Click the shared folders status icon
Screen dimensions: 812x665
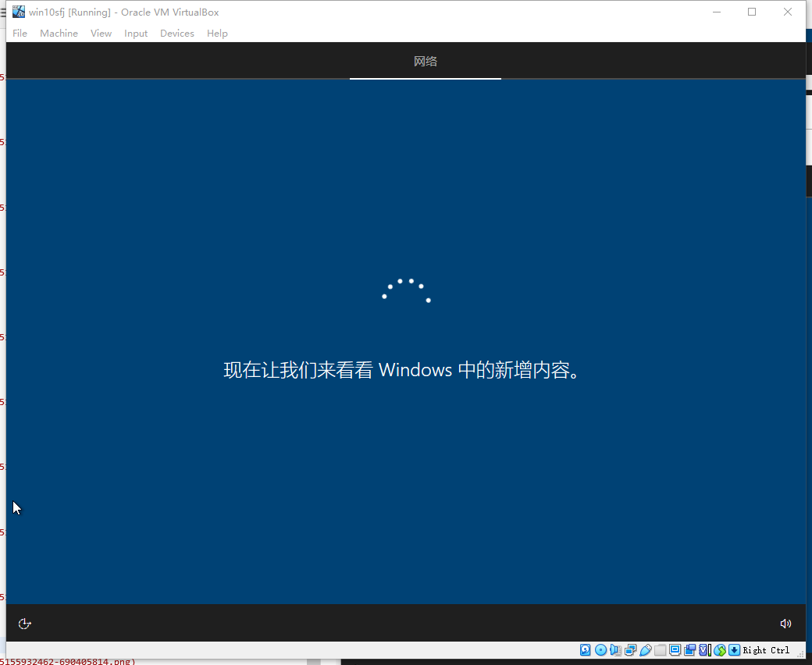661,650
